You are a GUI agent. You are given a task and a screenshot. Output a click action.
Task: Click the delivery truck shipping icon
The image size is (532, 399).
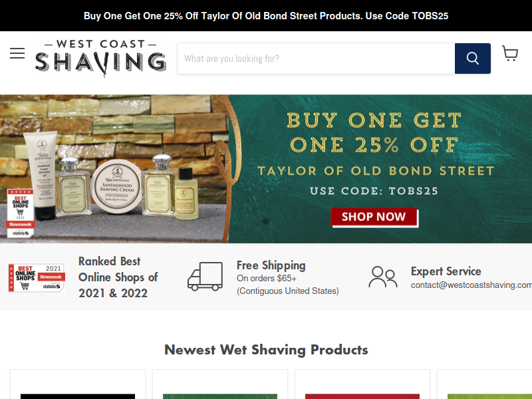205,277
